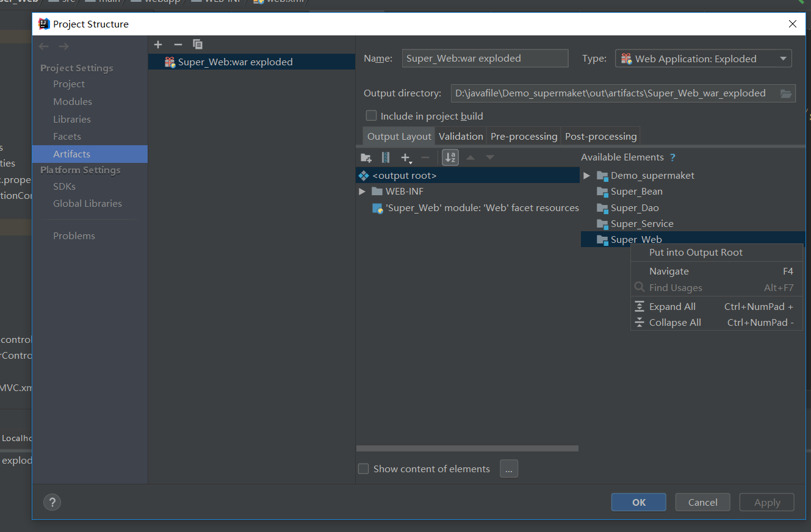Click the OK button
The width and height of the screenshot is (811, 532).
(638, 502)
